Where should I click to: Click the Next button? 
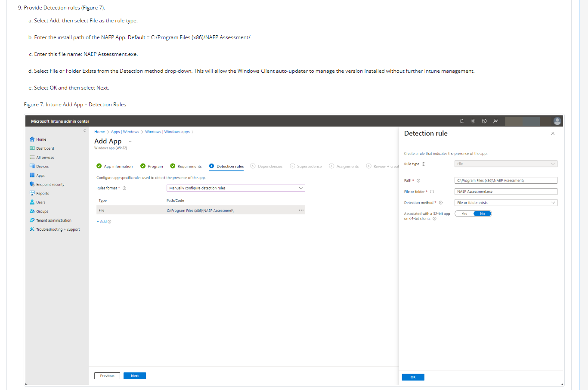click(x=134, y=376)
